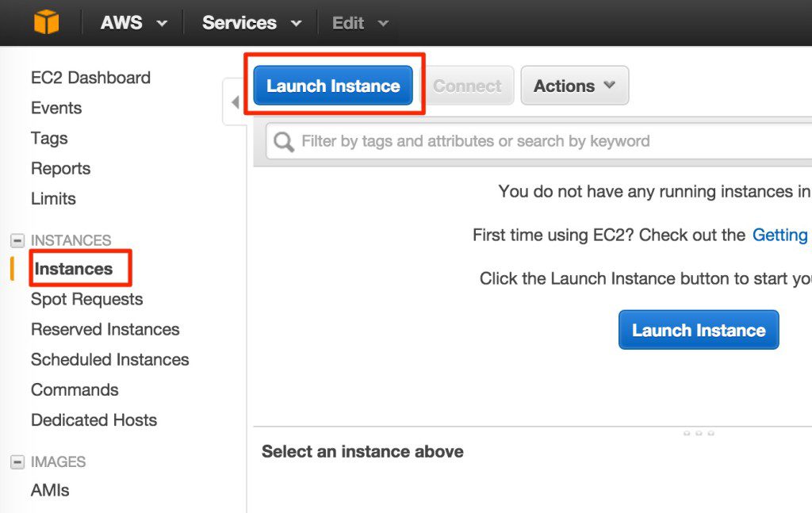Viewport: 812px width, 513px height.
Task: Open Scheduled Instances
Action: tap(109, 359)
